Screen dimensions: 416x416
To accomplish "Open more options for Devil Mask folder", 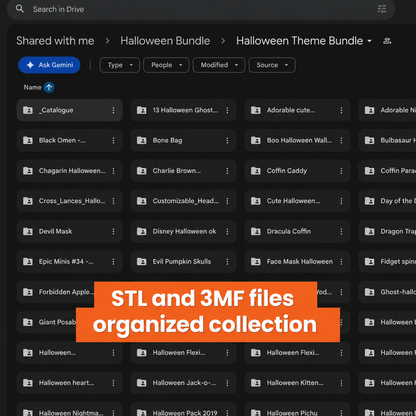I will (x=113, y=231).
